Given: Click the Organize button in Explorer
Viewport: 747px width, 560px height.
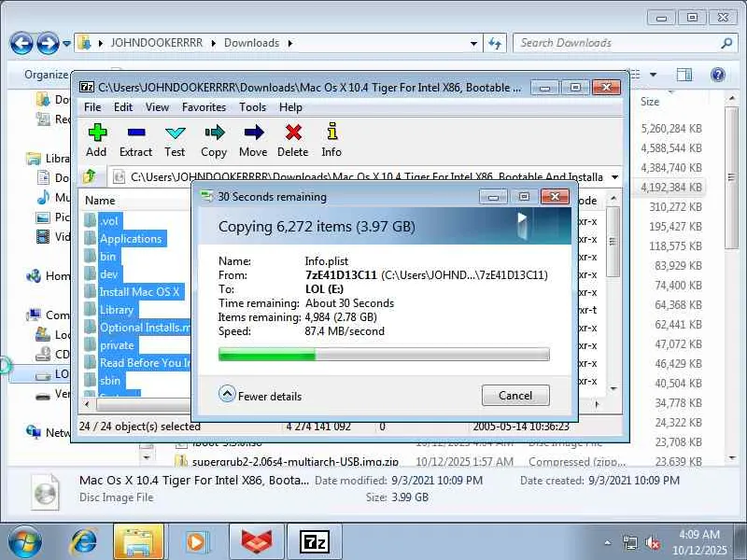Looking at the screenshot, I should tap(46, 75).
